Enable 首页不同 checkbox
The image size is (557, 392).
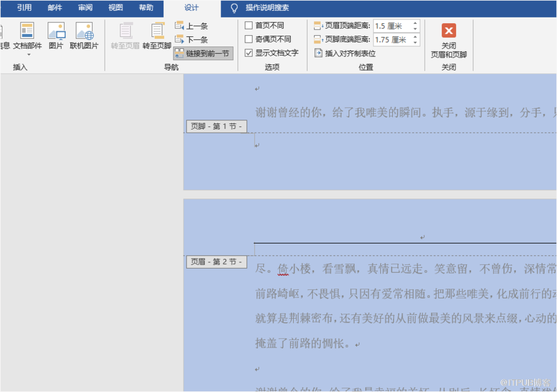(249, 26)
